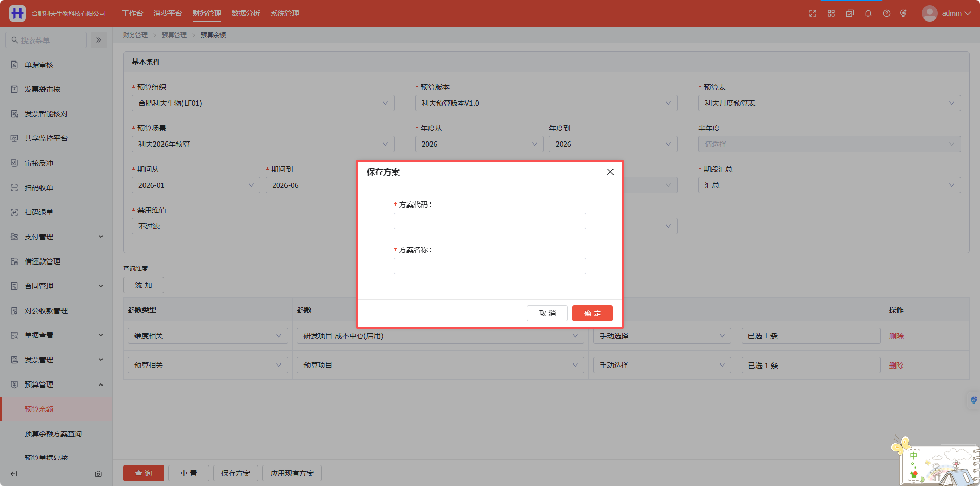Collapse the 预算管理 sidebar menu

[56, 384]
